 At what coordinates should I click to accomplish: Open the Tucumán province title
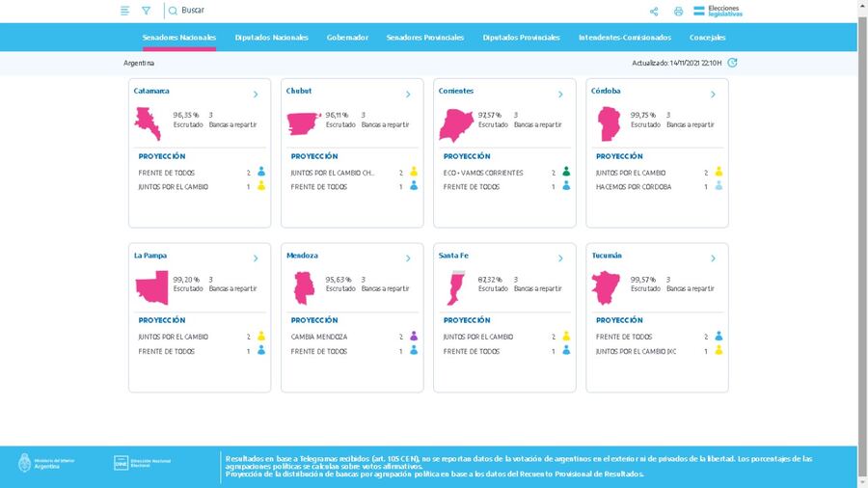coord(607,256)
